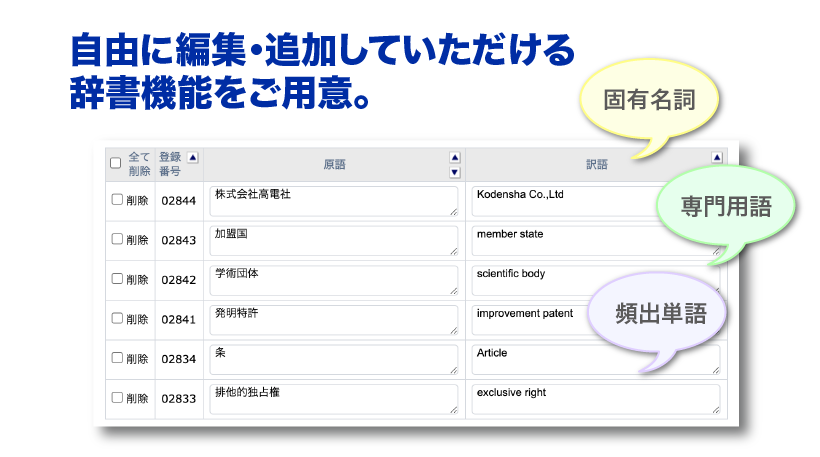Grab resize handle of Article textarea
The height and width of the screenshot is (457, 820).
(715, 370)
